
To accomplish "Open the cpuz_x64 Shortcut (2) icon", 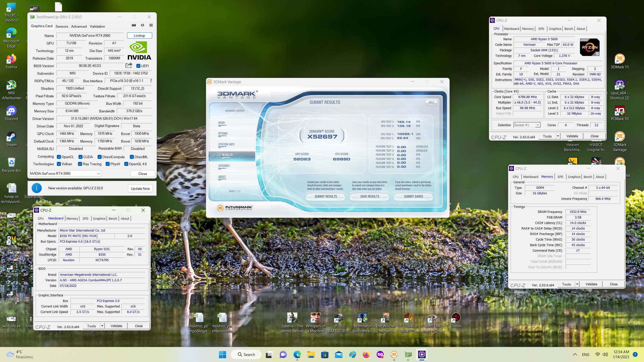I will click(619, 90).
